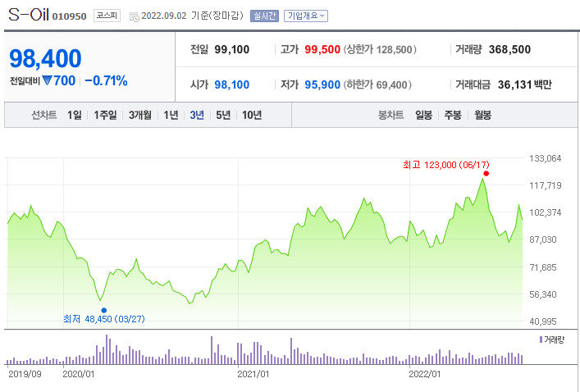Click the 코스피 market badge
The image size is (580, 392).
pyautogui.click(x=107, y=16)
